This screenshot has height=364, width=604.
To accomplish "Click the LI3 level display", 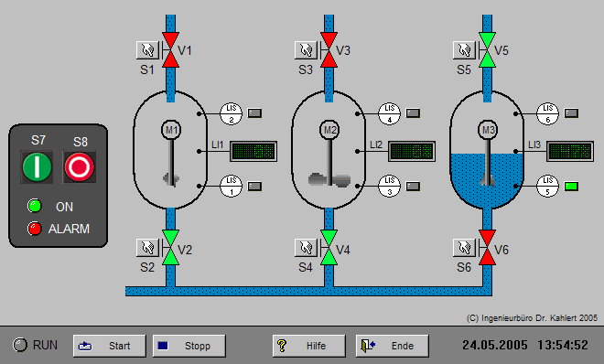I will coord(570,151).
